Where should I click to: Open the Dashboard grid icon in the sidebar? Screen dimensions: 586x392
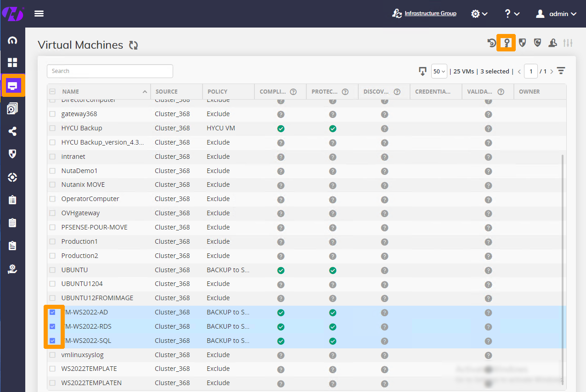coord(12,62)
